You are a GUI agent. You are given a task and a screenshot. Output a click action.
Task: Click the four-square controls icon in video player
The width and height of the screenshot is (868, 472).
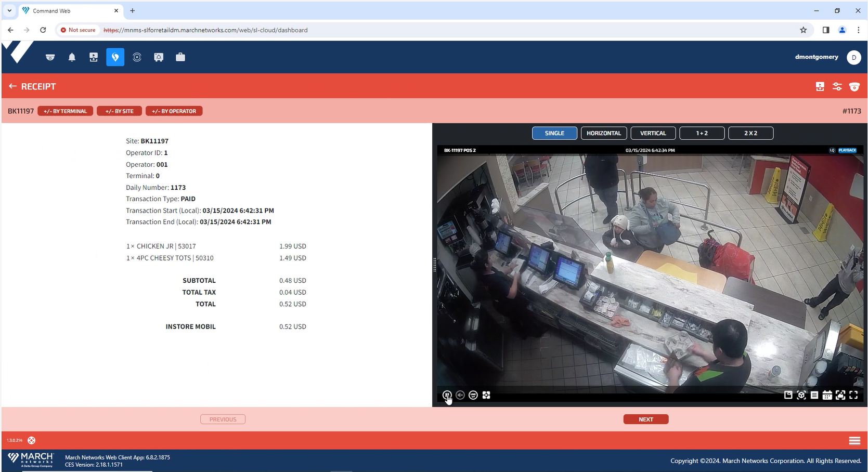coord(486,395)
